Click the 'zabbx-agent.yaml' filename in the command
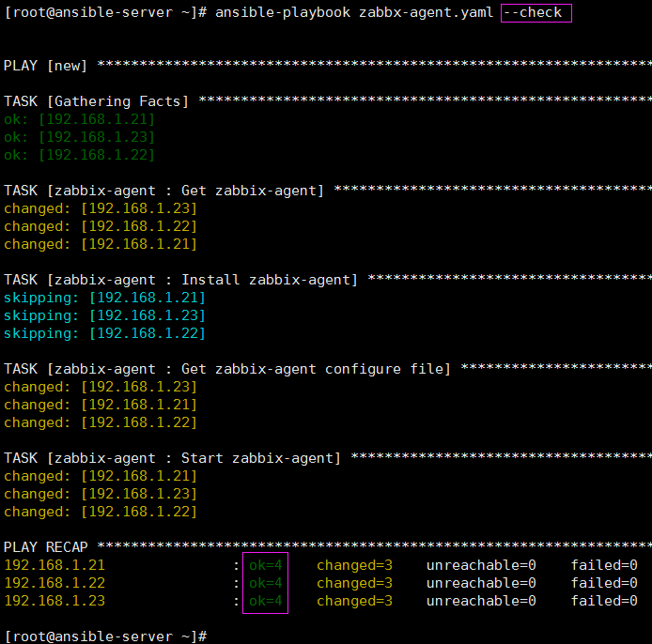652x644 pixels. coord(427,13)
